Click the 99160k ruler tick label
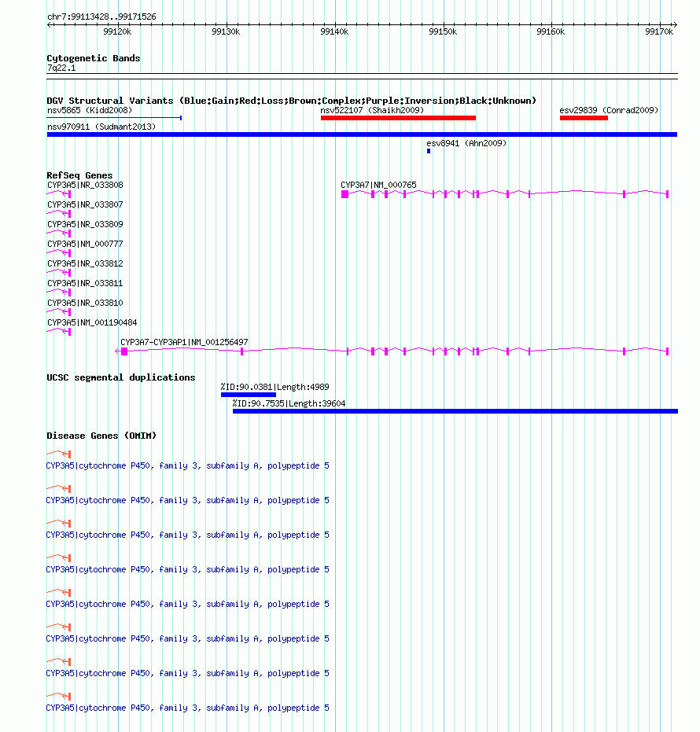The height and width of the screenshot is (732, 700). click(551, 31)
